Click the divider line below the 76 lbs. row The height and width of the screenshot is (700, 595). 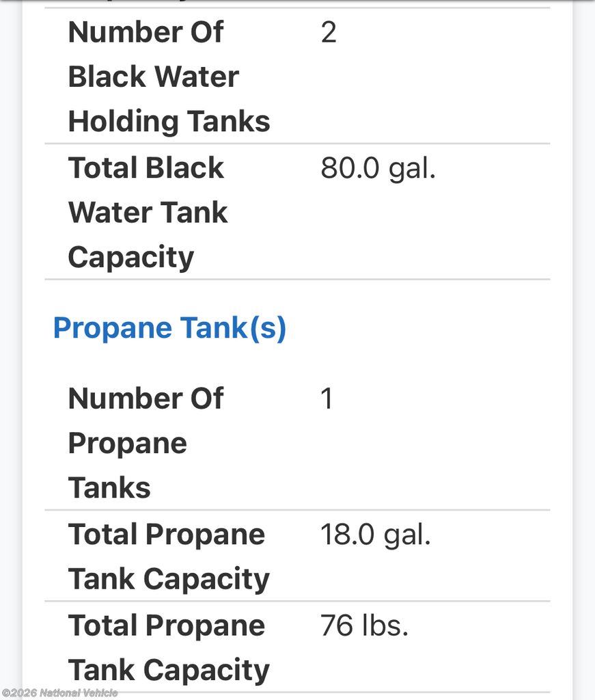[297, 692]
